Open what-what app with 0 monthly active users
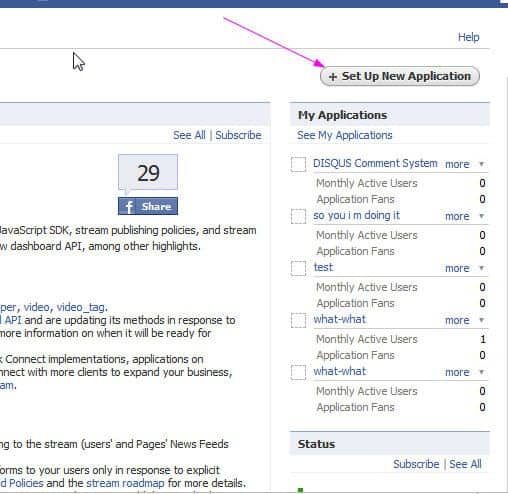The width and height of the screenshot is (508, 494). 339,371
